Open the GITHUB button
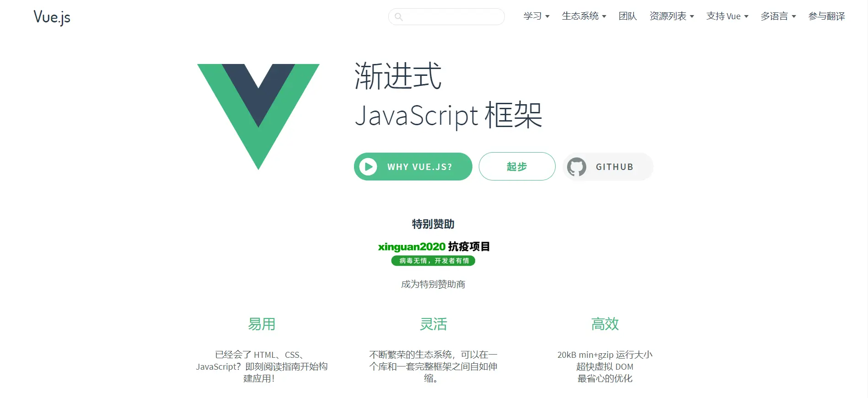Viewport: 868px width, 398px height. click(608, 167)
